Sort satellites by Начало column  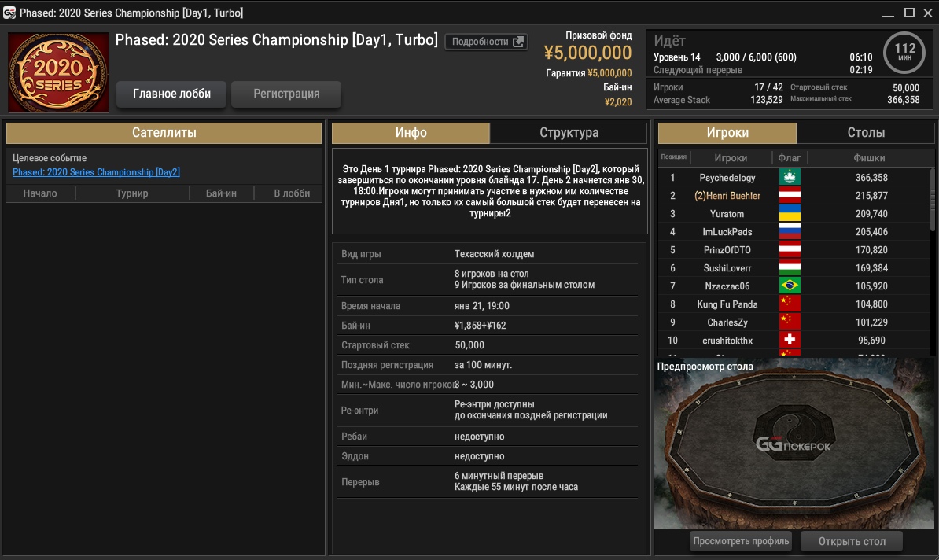click(40, 193)
